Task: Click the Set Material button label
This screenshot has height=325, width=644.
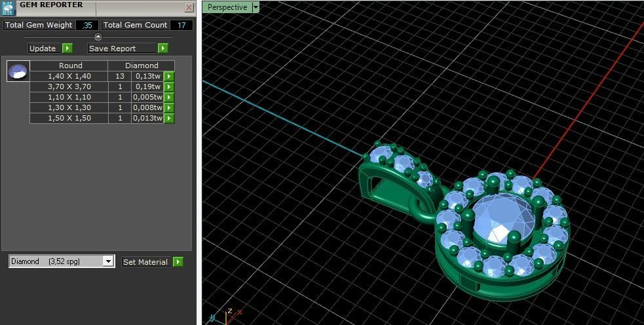Action: [x=145, y=262]
